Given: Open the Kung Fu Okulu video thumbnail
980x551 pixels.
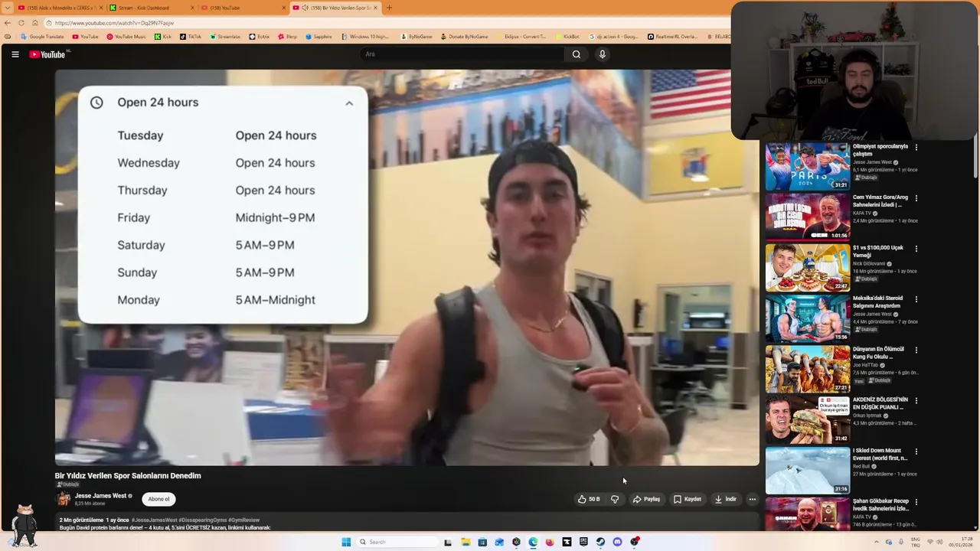Looking at the screenshot, I should (807, 369).
